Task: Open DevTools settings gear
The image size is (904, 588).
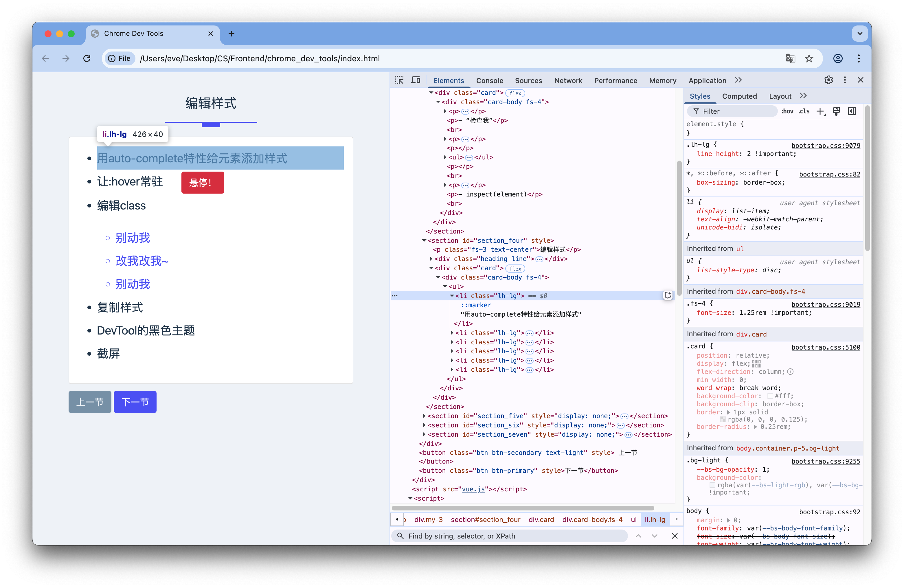Action: point(828,80)
